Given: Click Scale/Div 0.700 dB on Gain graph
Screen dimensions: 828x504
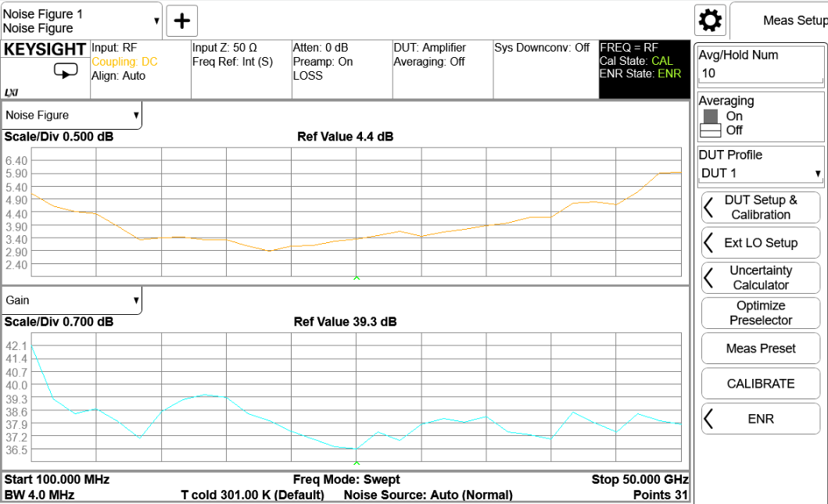Looking at the screenshot, I should point(59,322).
